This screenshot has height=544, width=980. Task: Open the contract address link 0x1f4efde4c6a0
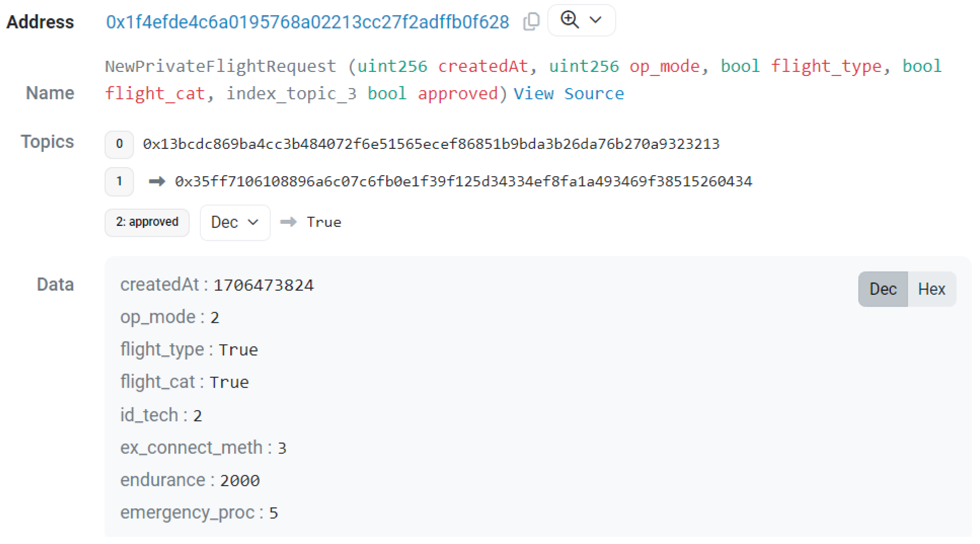308,22
